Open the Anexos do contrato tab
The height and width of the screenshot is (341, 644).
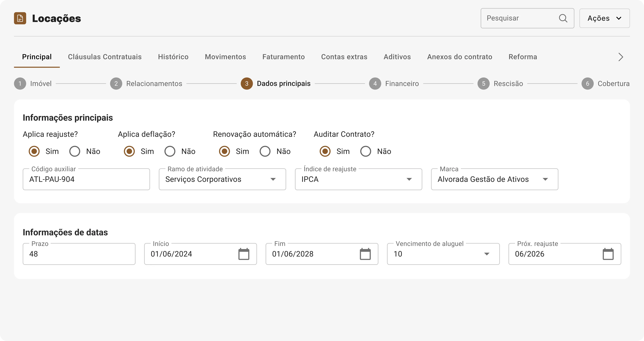pyautogui.click(x=460, y=57)
